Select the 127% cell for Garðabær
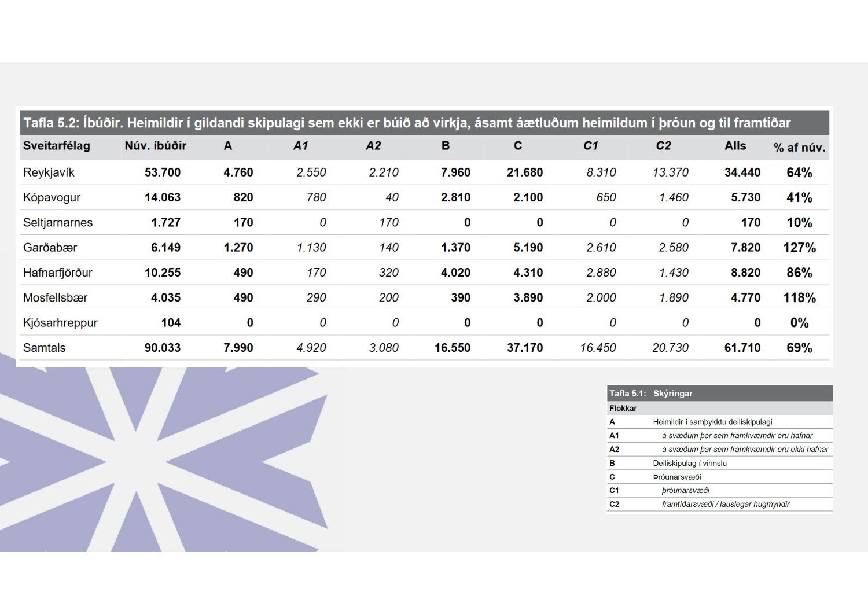This screenshot has width=868, height=614. pyautogui.click(x=799, y=248)
